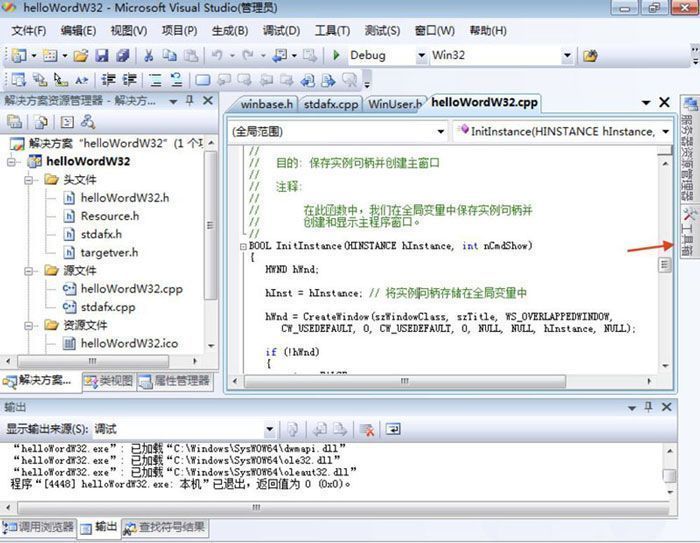700x543 pixels.
Task: Open 调用浏览器 bottom tab
Action: (38, 527)
